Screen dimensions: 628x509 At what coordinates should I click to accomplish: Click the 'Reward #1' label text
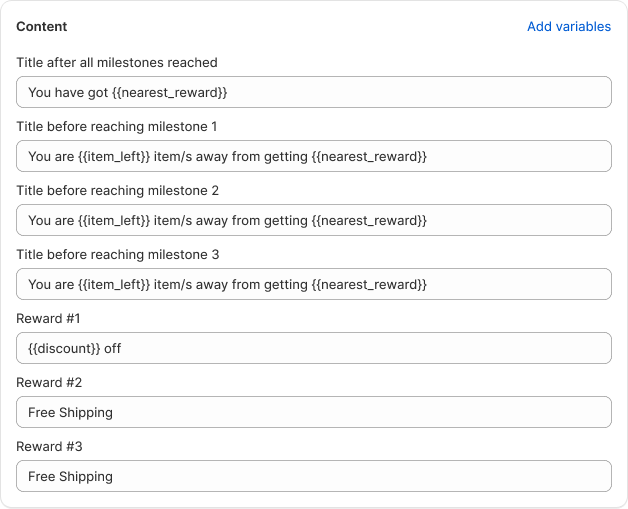pos(48,318)
